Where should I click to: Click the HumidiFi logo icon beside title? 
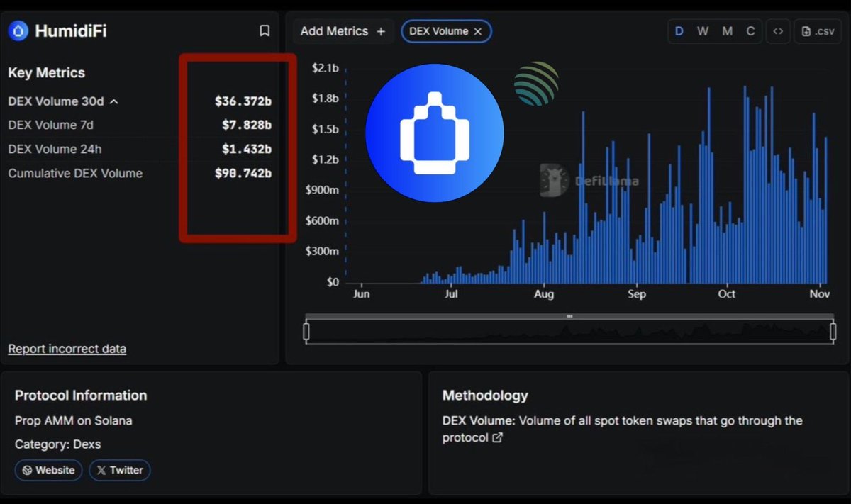pos(18,30)
